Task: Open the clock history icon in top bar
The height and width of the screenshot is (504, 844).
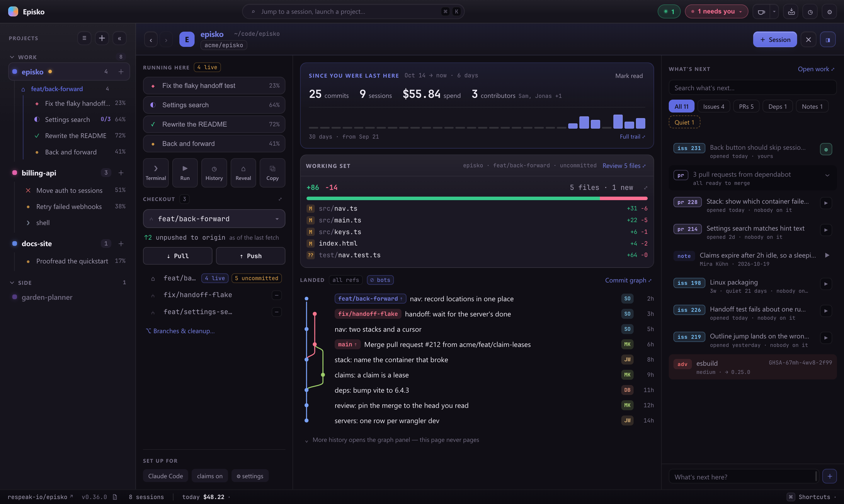Action: pyautogui.click(x=810, y=11)
